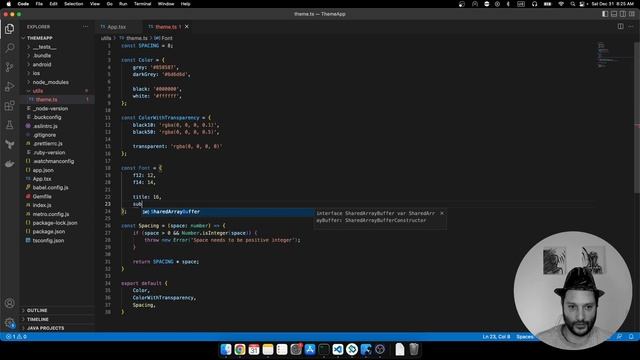Open the Explorer view in activity bar
The image size is (640, 360).
point(9,29)
